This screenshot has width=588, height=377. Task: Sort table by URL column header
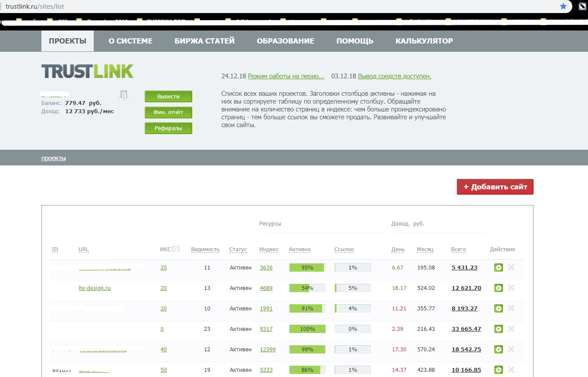[x=84, y=249]
